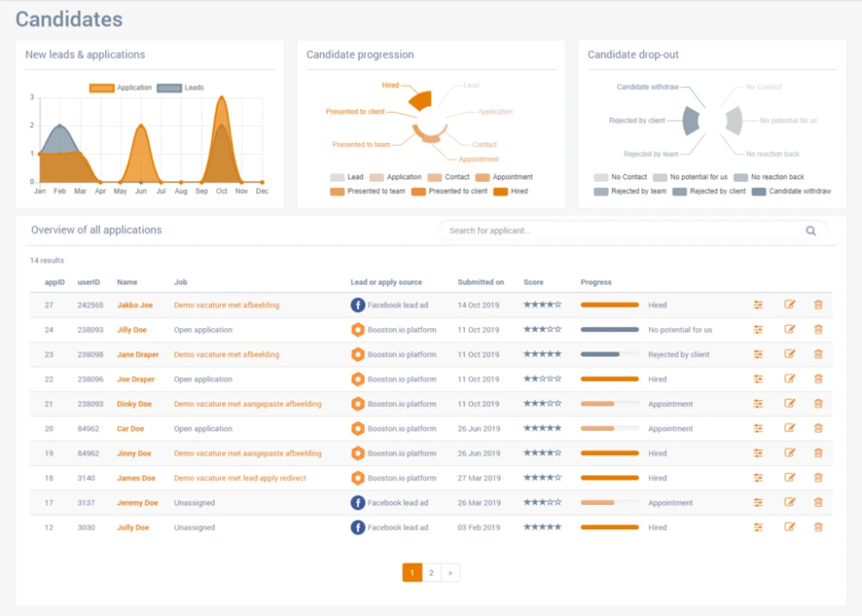Go to page 2 of results
This screenshot has width=862, height=616.
[431, 573]
